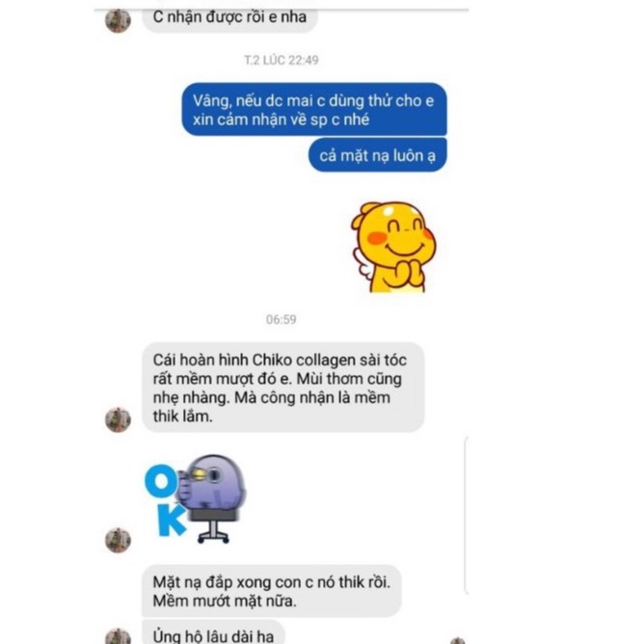
Task: Open sender avatar beside "C nhận được rồi"
Action: (x=118, y=20)
